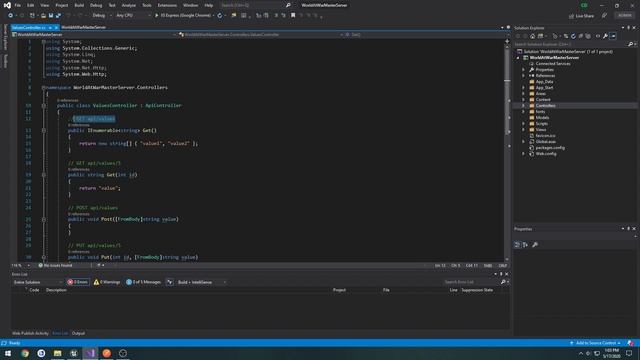
Task: Click Alphabetical sort icon in Properties panel
Action: tap(525, 244)
